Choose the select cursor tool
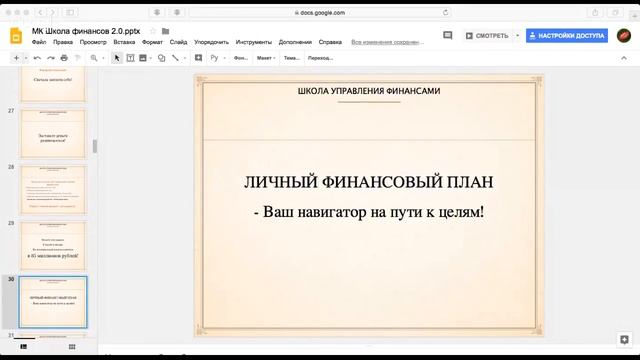 point(117,58)
